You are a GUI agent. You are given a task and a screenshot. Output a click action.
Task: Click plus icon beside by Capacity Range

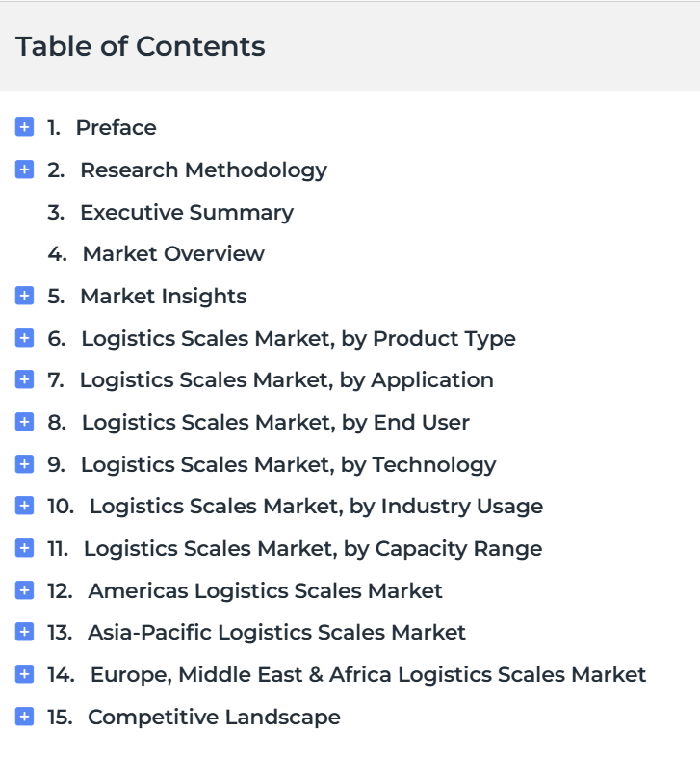coord(24,548)
